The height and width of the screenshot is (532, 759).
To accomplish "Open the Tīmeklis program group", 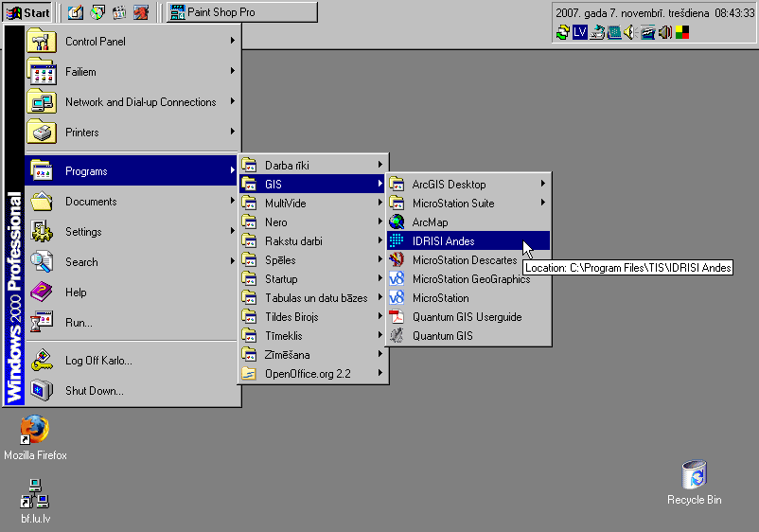I will 312,335.
